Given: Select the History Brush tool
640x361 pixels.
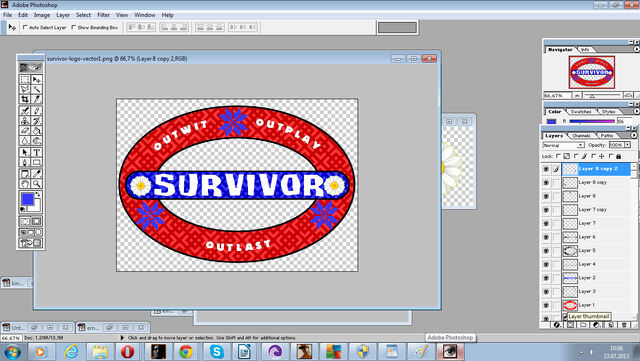Looking at the screenshot, I should point(37,121).
